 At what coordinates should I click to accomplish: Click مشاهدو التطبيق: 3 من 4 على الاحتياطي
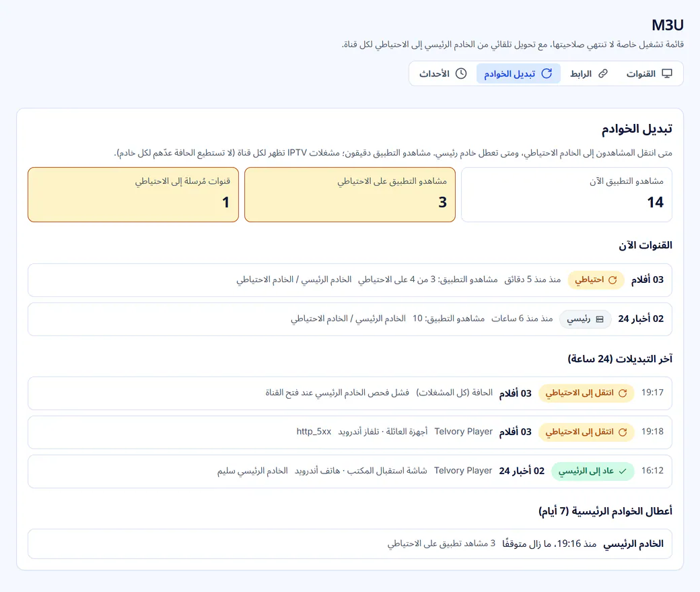(427, 279)
